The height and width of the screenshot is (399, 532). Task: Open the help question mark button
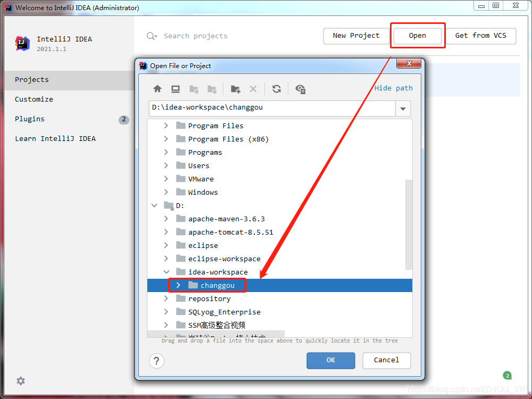click(156, 361)
